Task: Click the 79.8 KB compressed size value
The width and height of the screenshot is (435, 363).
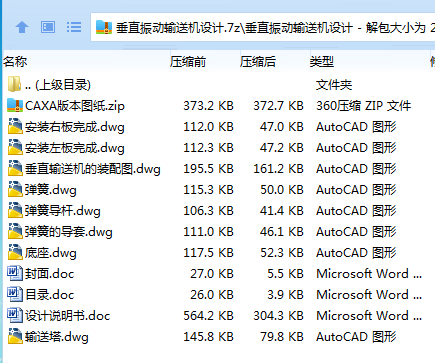Action: (282, 337)
